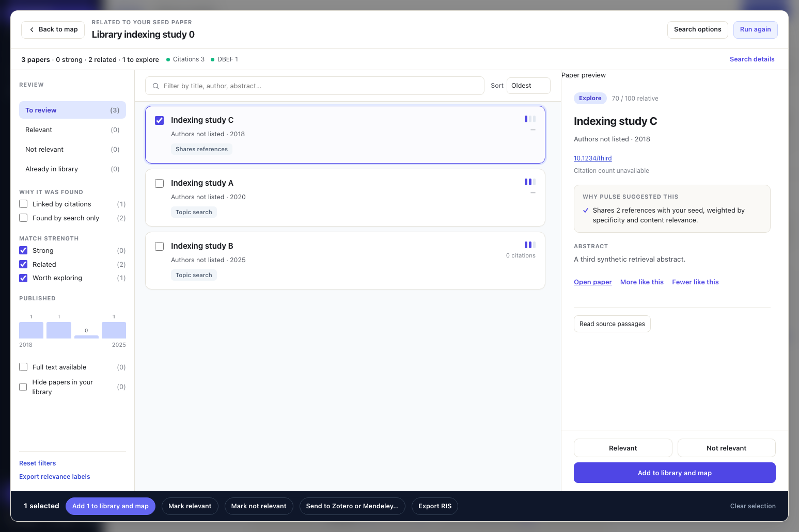The image size is (799, 532).
Task: Click the zero-count bar in Published histogram
Action: pyautogui.click(x=86, y=337)
